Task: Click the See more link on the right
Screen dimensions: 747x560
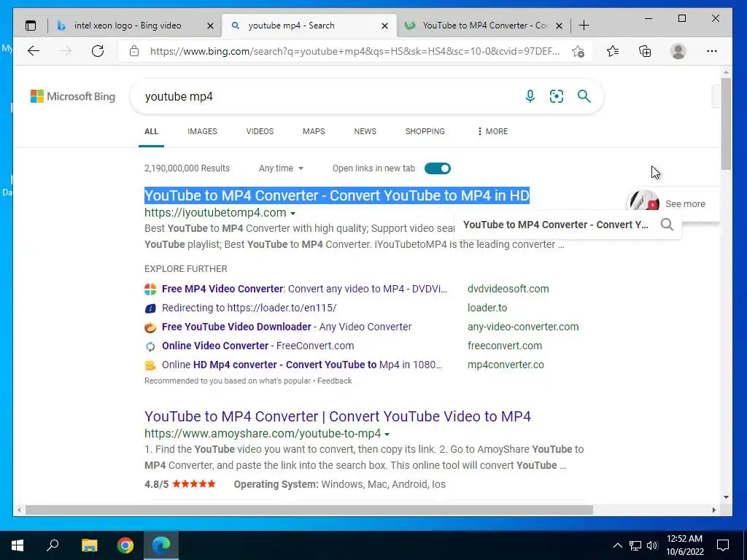Action: [685, 204]
